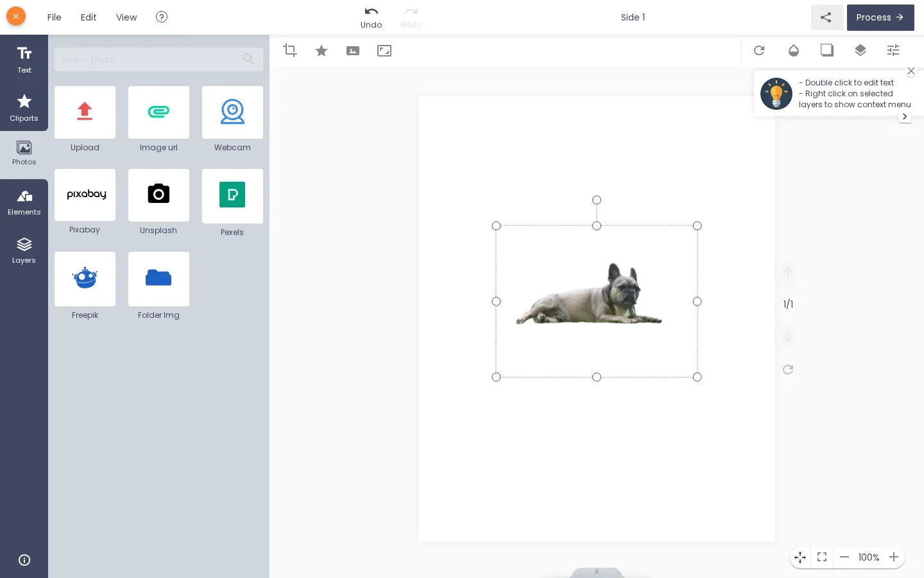Click the search magnifier icon
Image resolution: width=924 pixels, height=578 pixels.
(249, 59)
